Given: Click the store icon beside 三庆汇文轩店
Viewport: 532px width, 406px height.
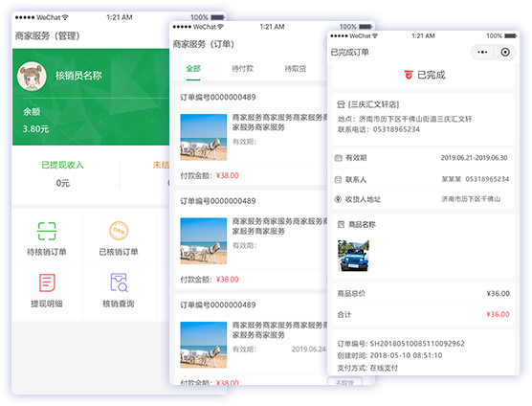Looking at the screenshot, I should [x=341, y=104].
